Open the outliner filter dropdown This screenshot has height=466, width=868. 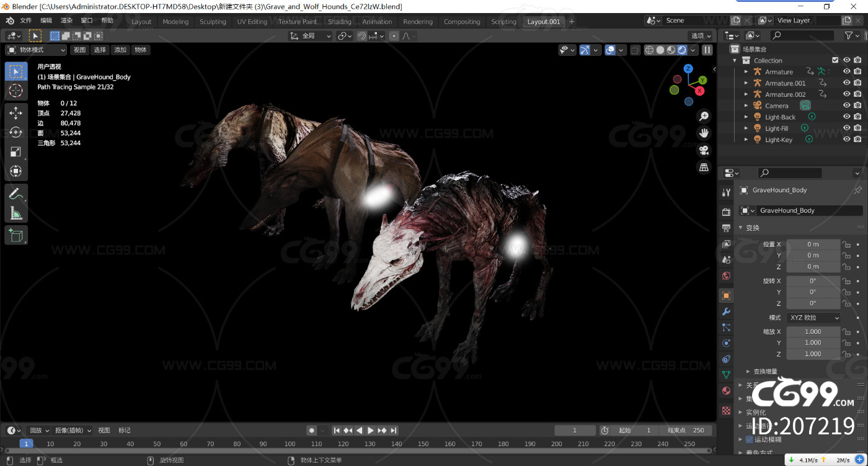point(852,36)
